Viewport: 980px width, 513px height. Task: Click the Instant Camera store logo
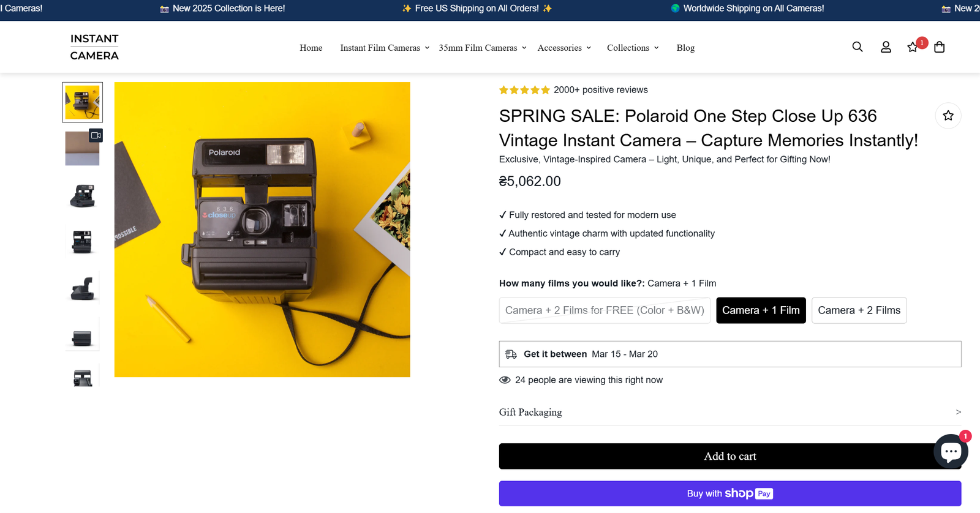(x=94, y=47)
